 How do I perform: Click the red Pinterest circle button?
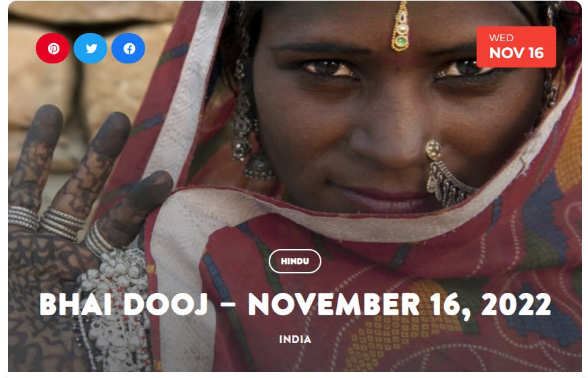pos(53,49)
